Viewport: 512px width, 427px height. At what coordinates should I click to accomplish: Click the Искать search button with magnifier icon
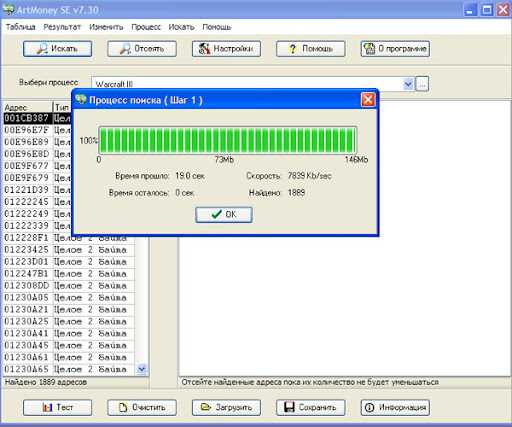tap(57, 49)
